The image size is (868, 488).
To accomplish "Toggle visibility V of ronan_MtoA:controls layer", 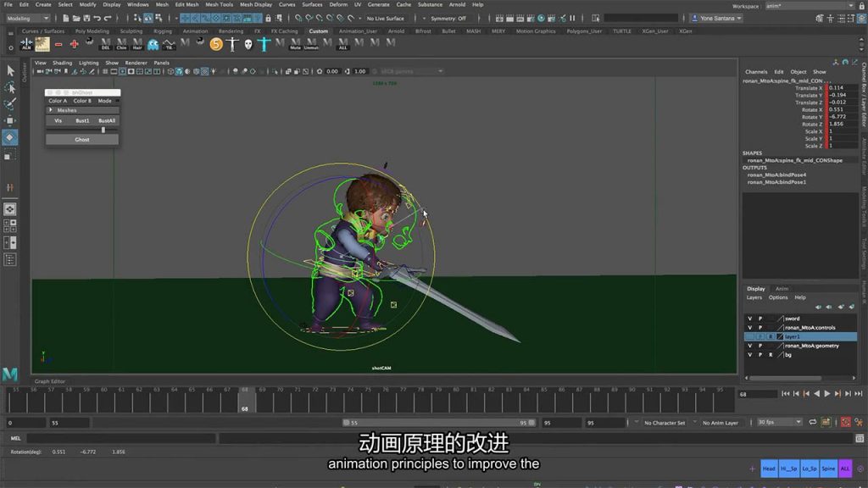I will (750, 328).
